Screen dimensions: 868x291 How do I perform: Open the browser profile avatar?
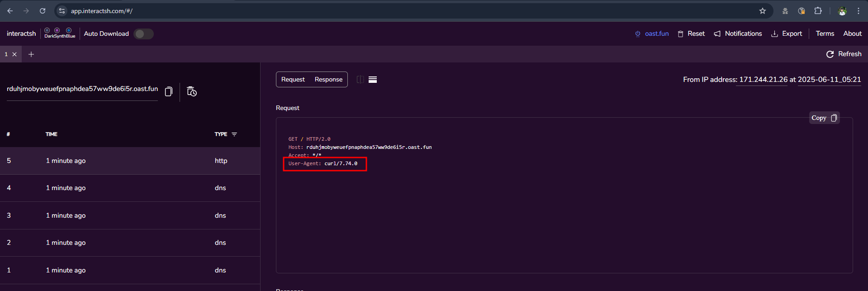842,11
